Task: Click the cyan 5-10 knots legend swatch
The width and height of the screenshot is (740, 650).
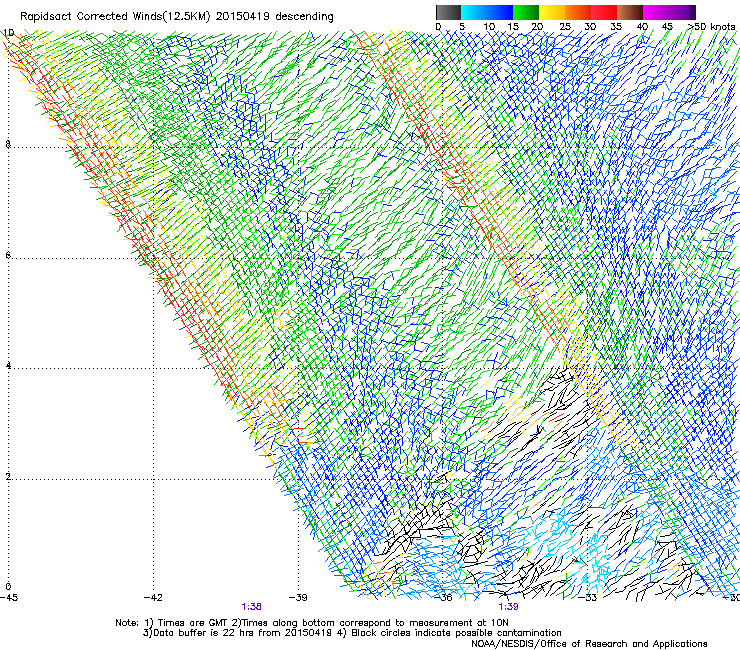Action: click(474, 12)
